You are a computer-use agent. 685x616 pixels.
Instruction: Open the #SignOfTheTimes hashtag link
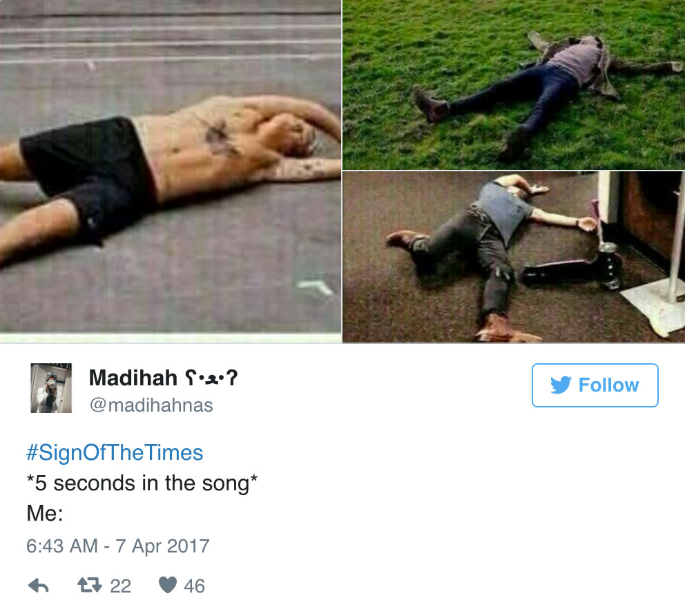coord(115,452)
